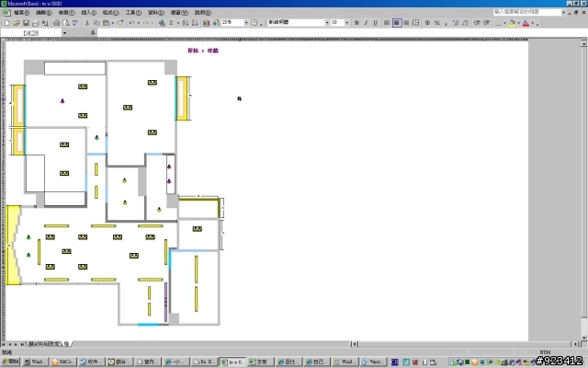
Task: Toggle left text alignment
Action: click(x=387, y=23)
